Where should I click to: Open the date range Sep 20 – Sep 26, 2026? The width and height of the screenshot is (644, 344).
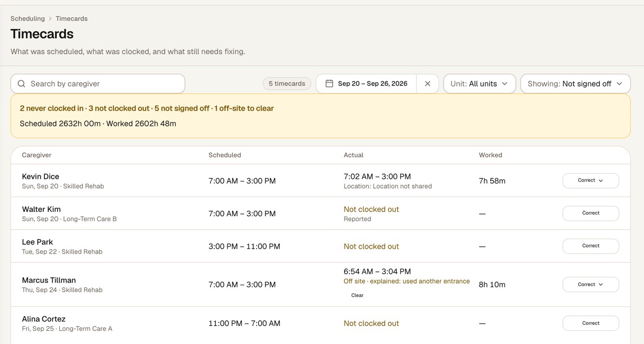pyautogui.click(x=366, y=84)
